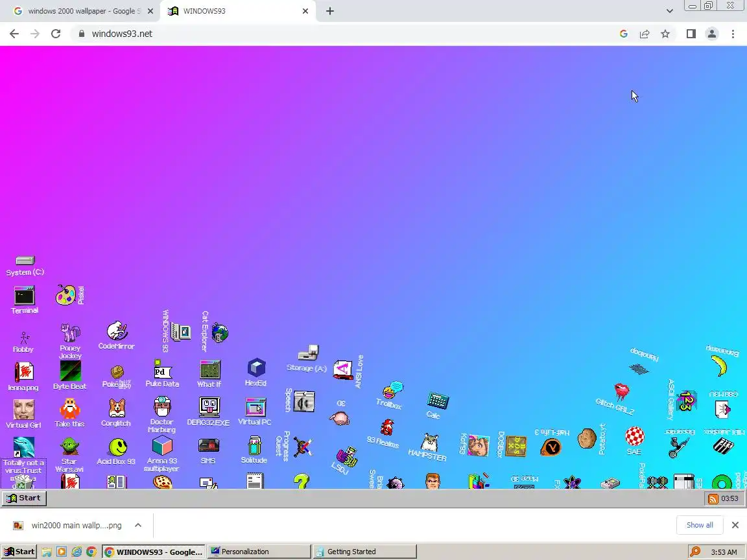The height and width of the screenshot is (560, 747).
Task: Open a new browser tab
Action: pyautogui.click(x=329, y=11)
